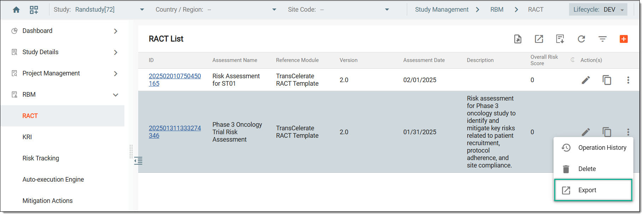Open more actions for Phase 3 Oncology row
The image size is (644, 216).
[628, 132]
